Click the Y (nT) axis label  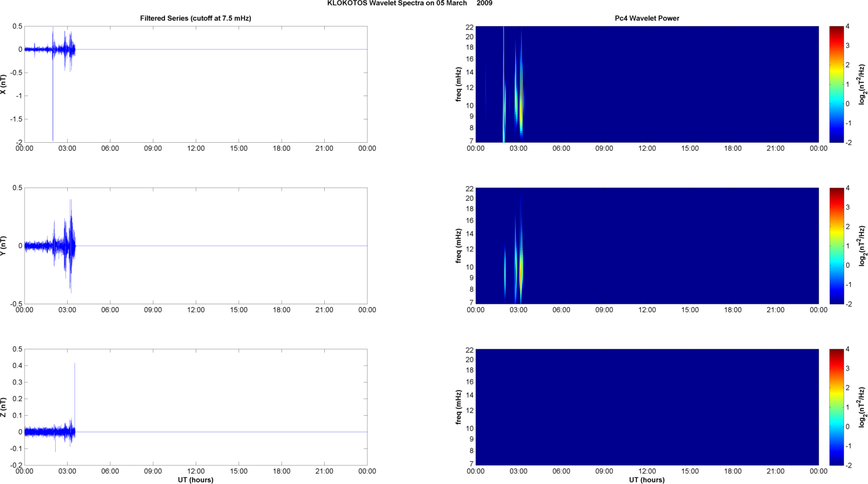tap(3, 246)
